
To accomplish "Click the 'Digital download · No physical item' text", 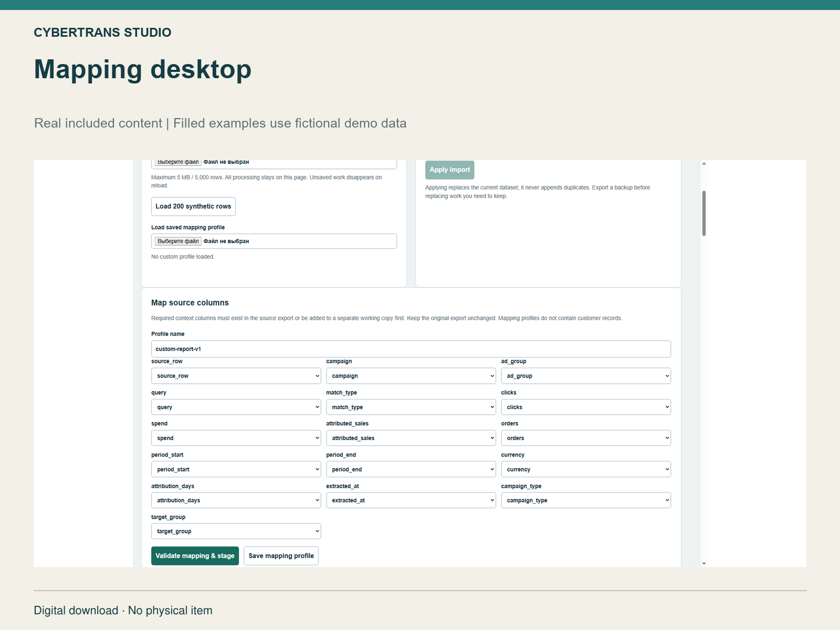I will pyautogui.click(x=123, y=611).
